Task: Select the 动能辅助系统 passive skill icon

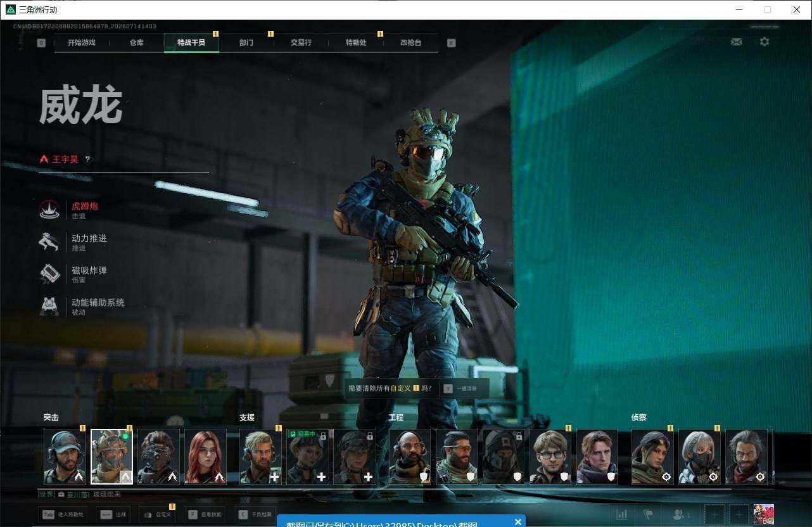Action: tap(50, 307)
